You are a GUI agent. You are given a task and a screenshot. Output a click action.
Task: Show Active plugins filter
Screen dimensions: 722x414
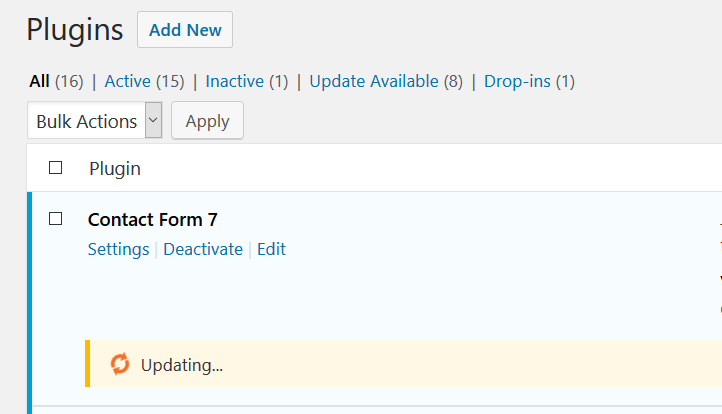pyautogui.click(x=128, y=82)
